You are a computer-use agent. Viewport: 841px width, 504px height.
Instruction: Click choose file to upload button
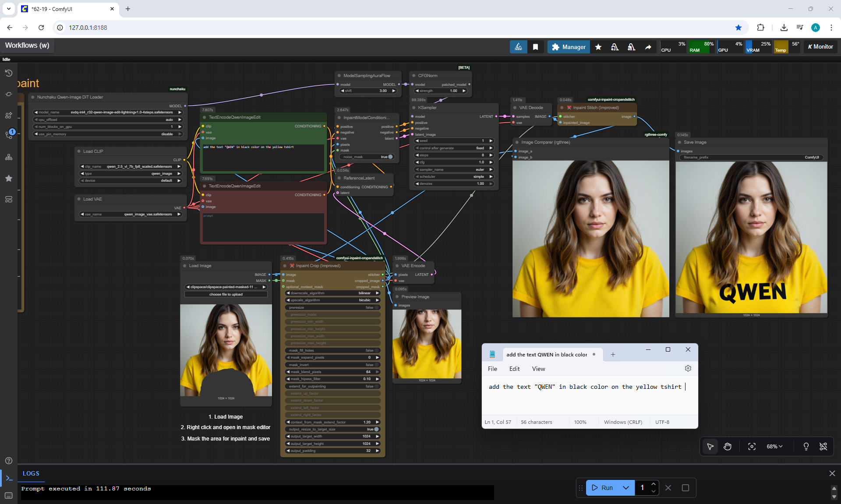(226, 294)
